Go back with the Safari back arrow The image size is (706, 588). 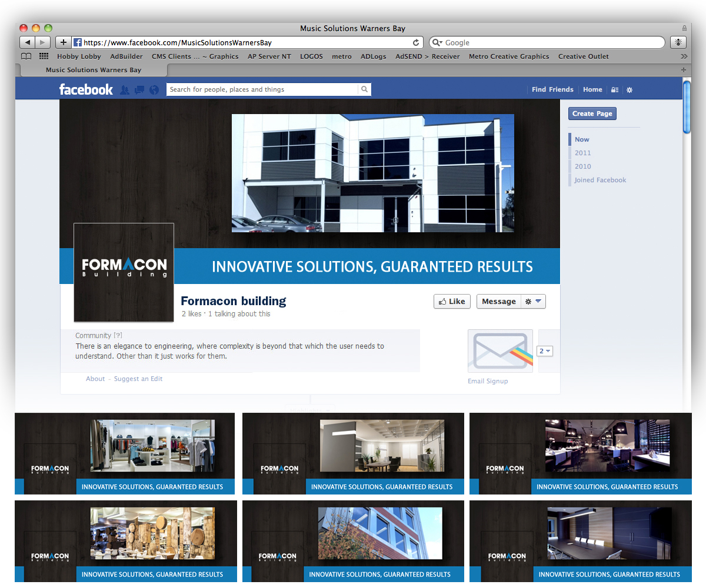[28, 42]
